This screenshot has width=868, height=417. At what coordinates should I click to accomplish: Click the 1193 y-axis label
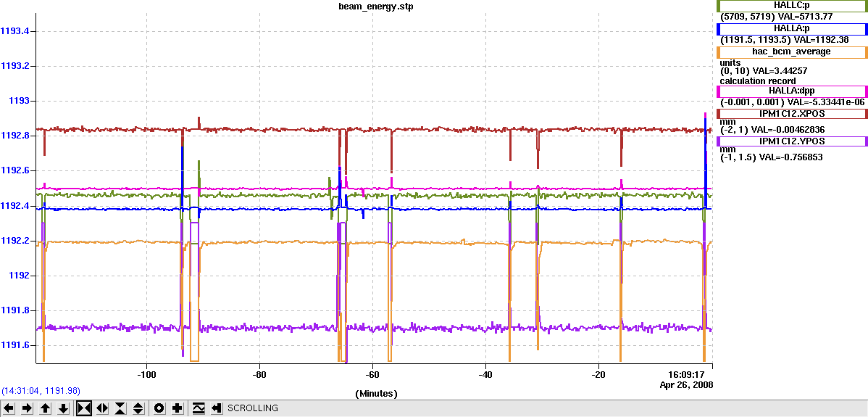tap(19, 101)
